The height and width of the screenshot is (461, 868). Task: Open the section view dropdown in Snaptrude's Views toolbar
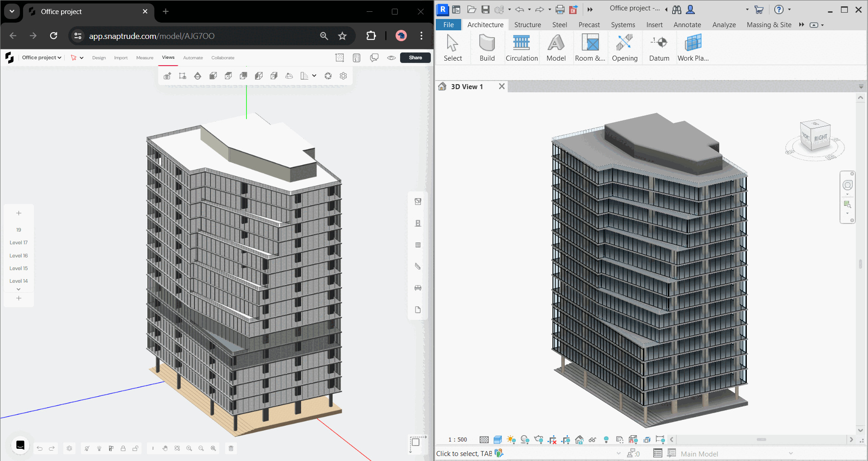pyautogui.click(x=314, y=76)
